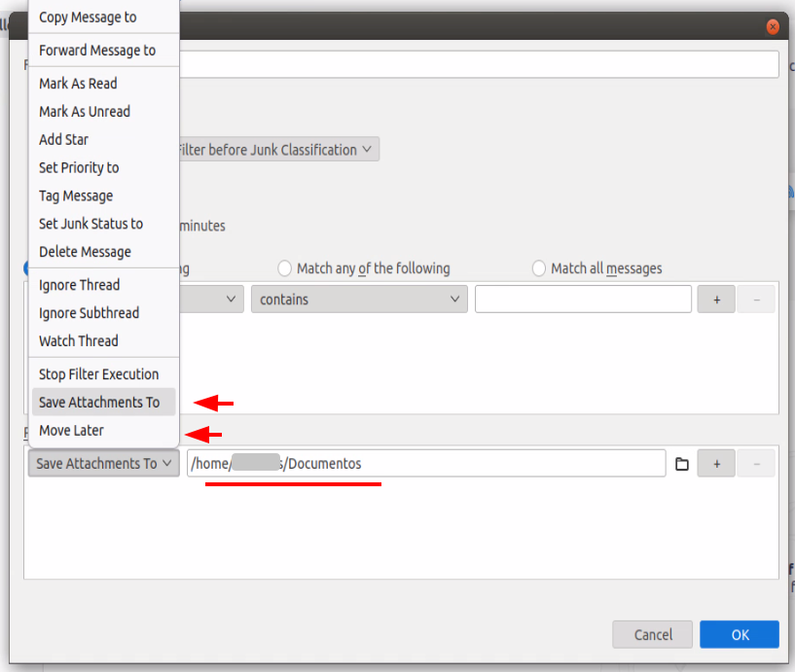
Task: Select Save Attachments To in the menu list
Action: (103, 403)
